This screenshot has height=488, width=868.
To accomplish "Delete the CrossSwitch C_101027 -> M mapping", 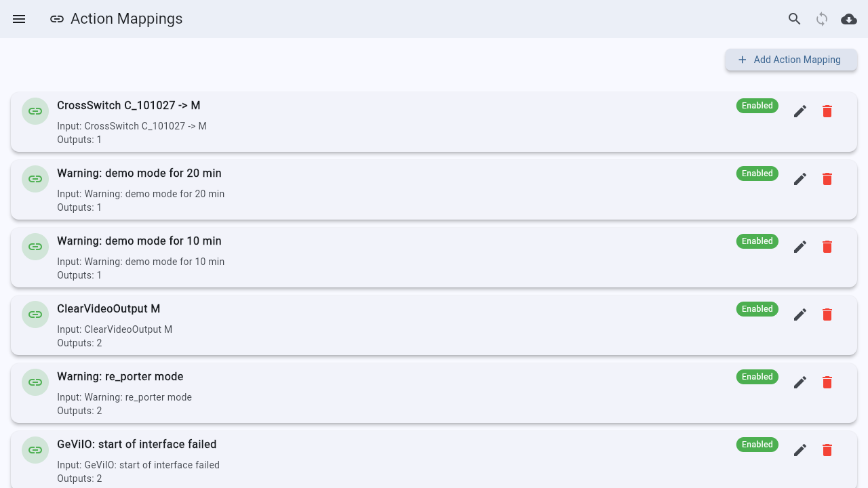I will 827,111.
